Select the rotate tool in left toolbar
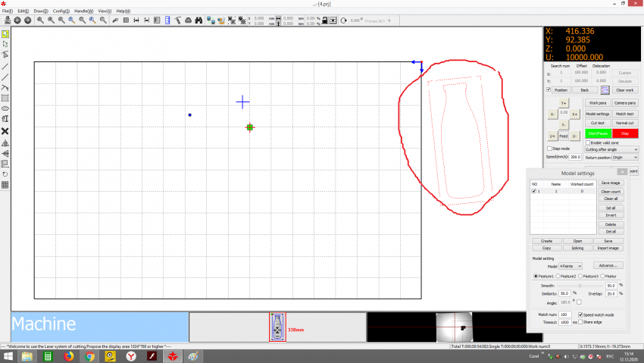 (5, 174)
